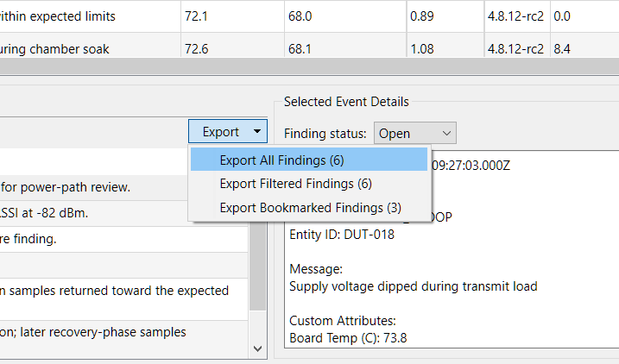Click the 'Message:' label in event details

[316, 269]
